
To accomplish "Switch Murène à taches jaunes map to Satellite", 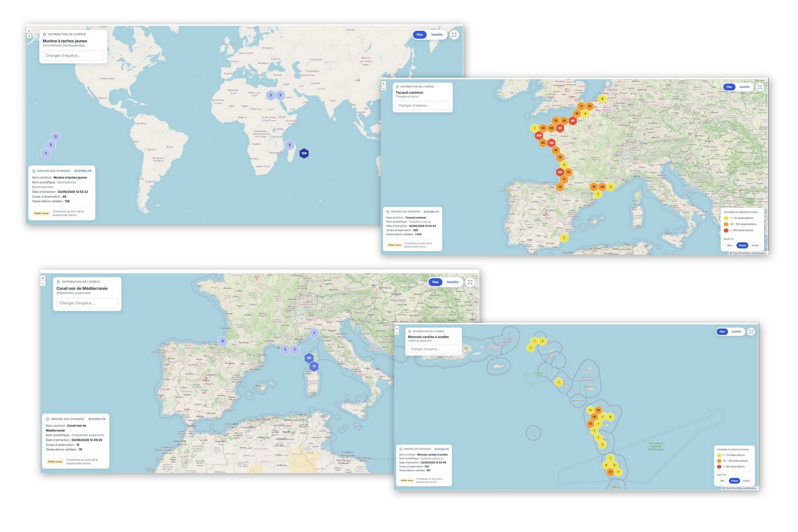I will pos(437,35).
